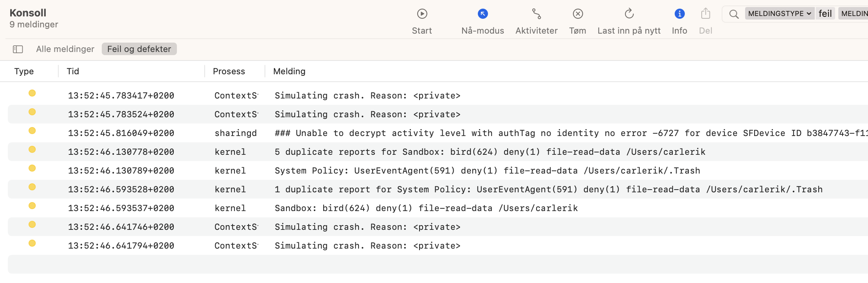Image resolution: width=868 pixels, height=283 pixels.
Task: Select the Feil og defekter tab
Action: [x=139, y=49]
